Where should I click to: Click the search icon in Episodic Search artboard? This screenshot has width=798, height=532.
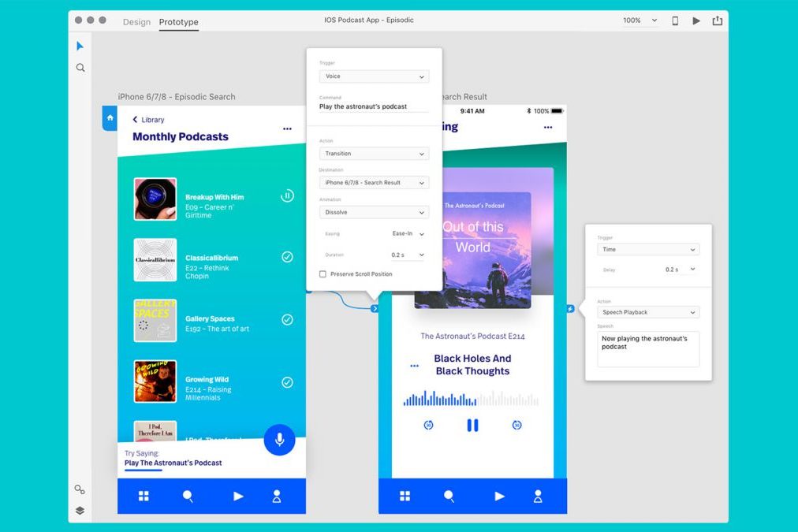pyautogui.click(x=188, y=497)
